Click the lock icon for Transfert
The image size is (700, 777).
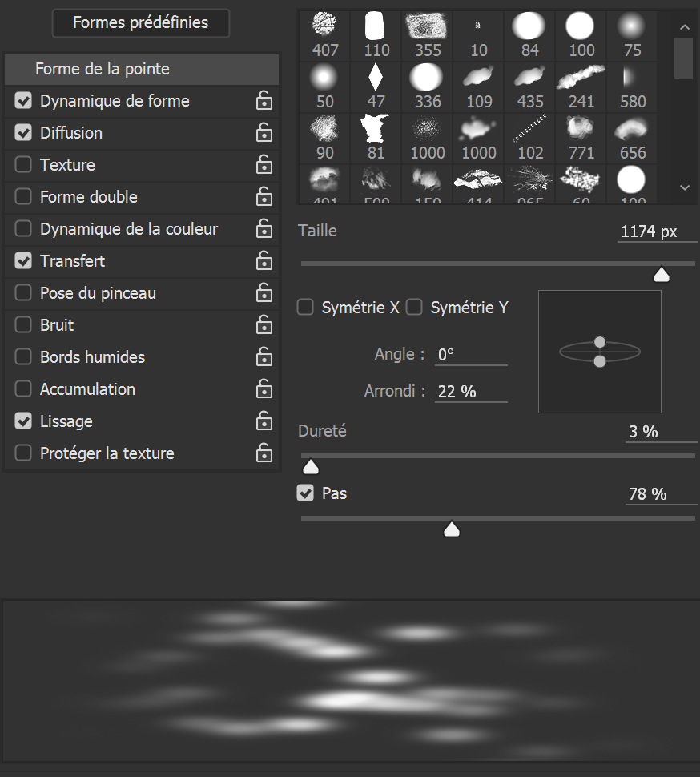click(264, 261)
